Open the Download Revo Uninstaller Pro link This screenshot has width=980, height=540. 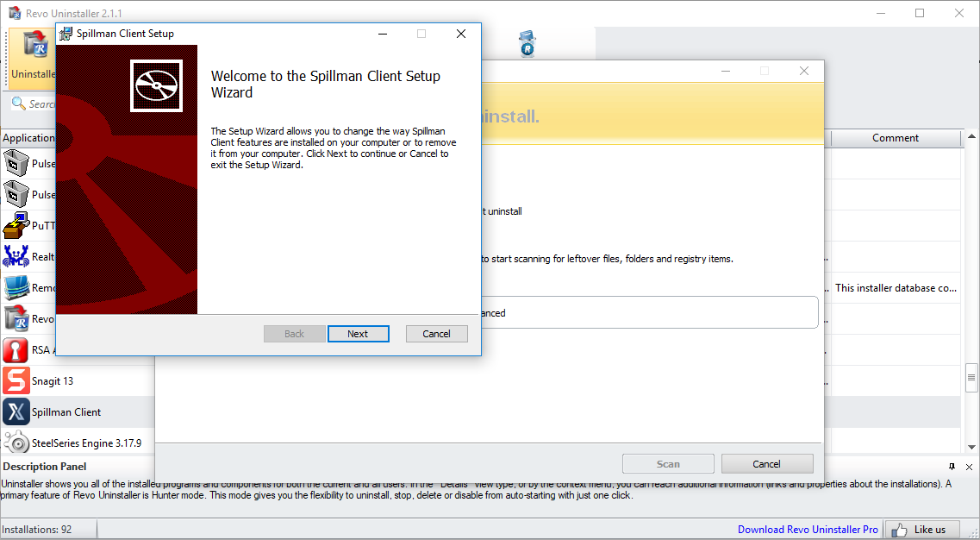808,530
